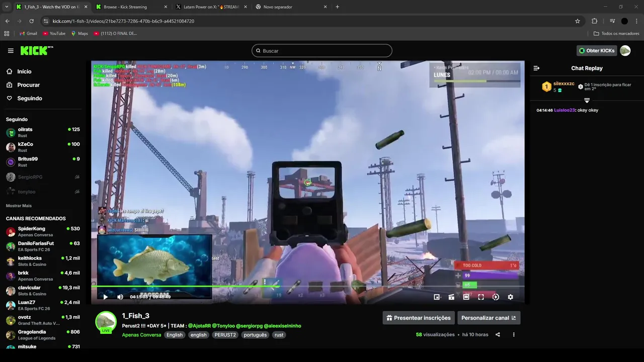Open recommended channel ovotz

(43, 320)
